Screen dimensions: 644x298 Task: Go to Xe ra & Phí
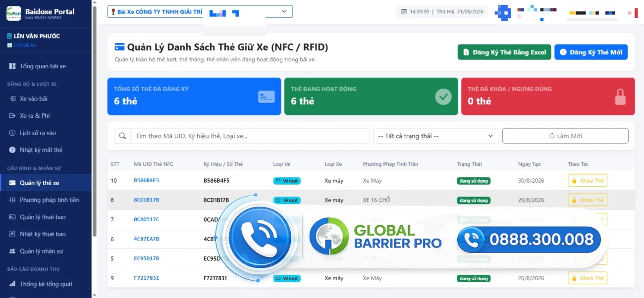click(46, 116)
